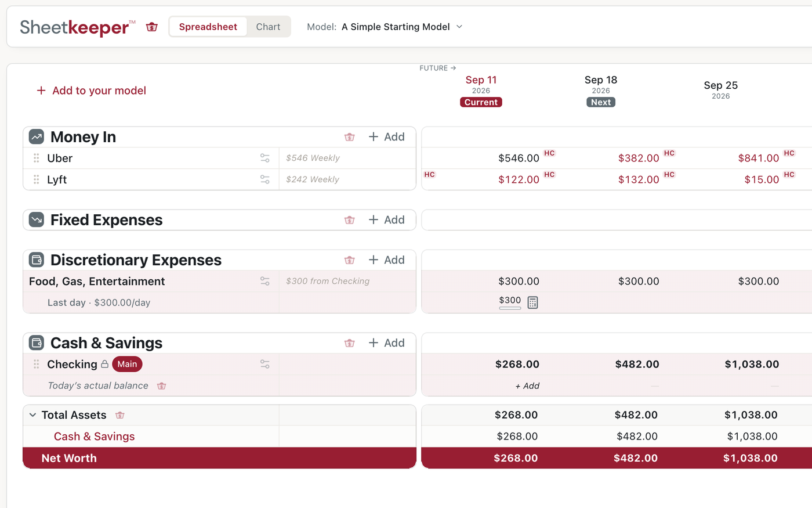Collapse the Total Assets section

tap(33, 415)
